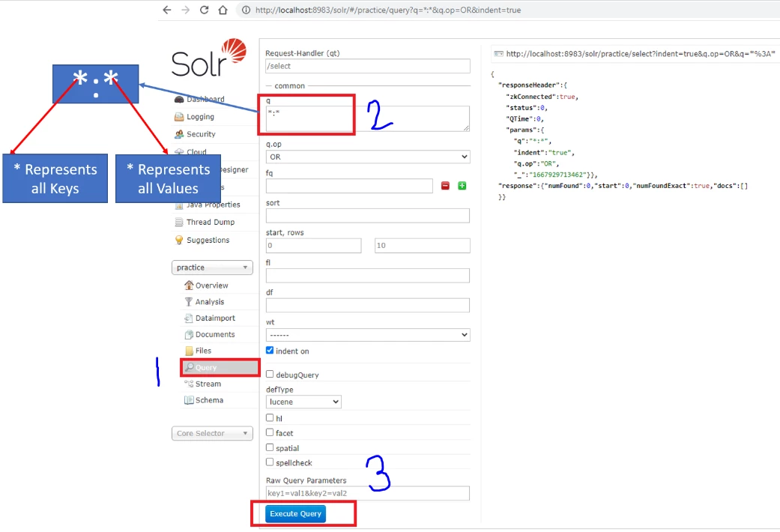Screen dimensions: 780x532
Task: Go to the browser home icon
Action: 223,10
